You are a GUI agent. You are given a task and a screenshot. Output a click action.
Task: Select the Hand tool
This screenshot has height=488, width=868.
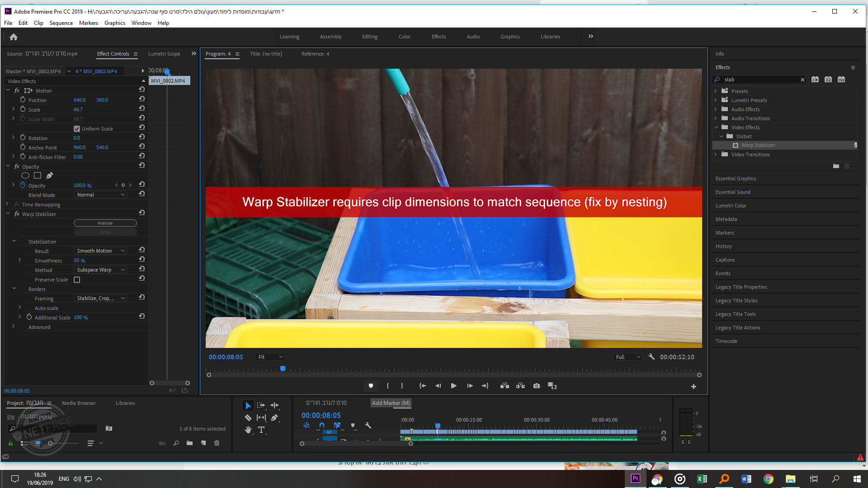[x=248, y=430]
